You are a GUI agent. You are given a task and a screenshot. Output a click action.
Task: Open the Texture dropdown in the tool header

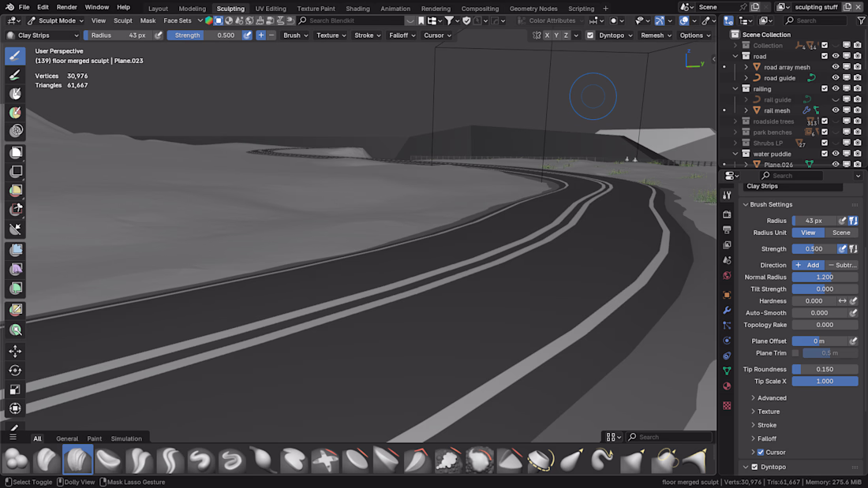(x=331, y=35)
